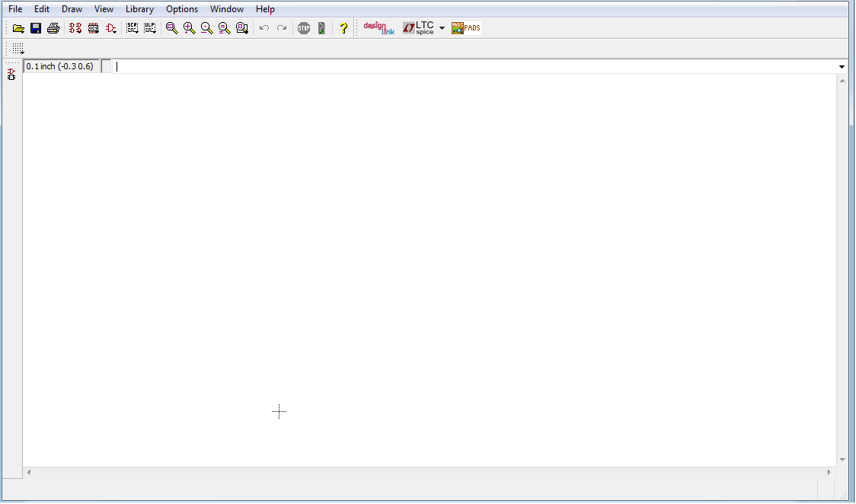Select the Zoom In magnifier tool
Image resolution: width=856 pixels, height=504 pixels.
188,27
